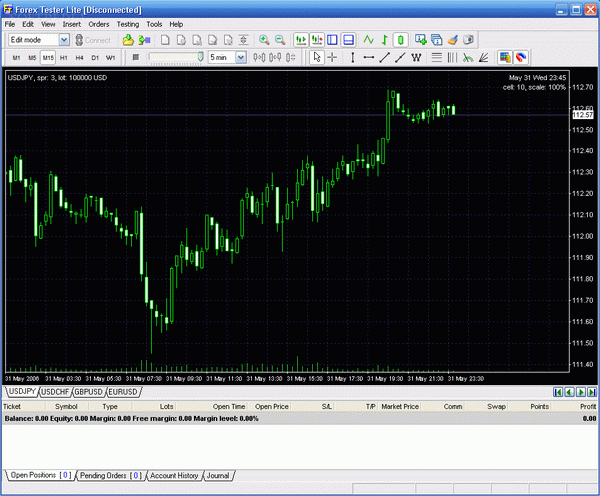Select the W1 timeframe
The width and height of the screenshot is (600, 496).
pos(111,58)
